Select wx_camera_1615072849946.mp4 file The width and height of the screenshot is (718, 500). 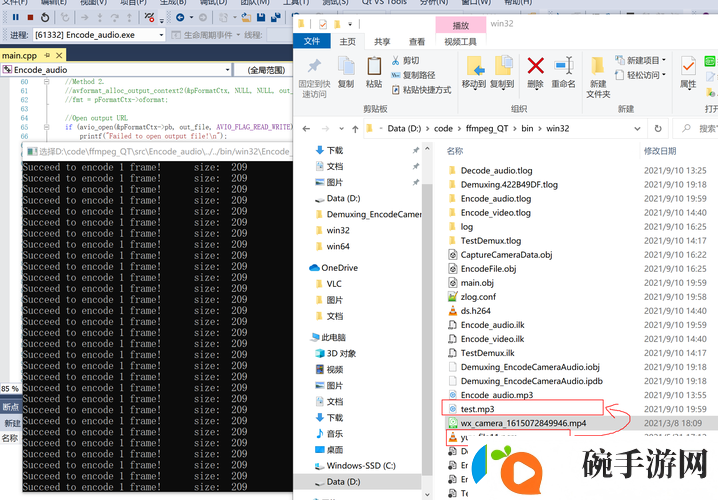pos(523,423)
